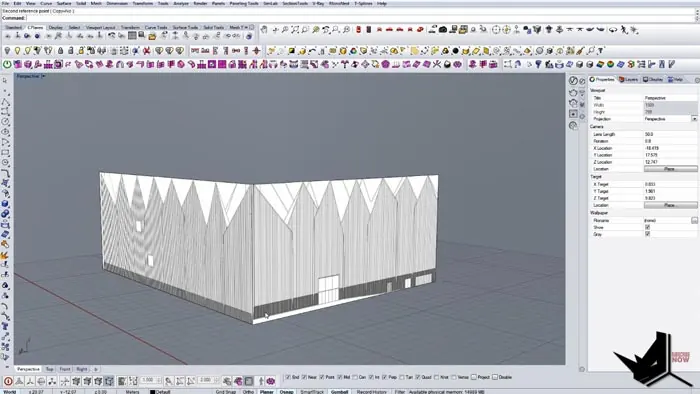Click the four-point star icon in dimension toolbar
Screen dimensions: 700x394
point(256,51)
